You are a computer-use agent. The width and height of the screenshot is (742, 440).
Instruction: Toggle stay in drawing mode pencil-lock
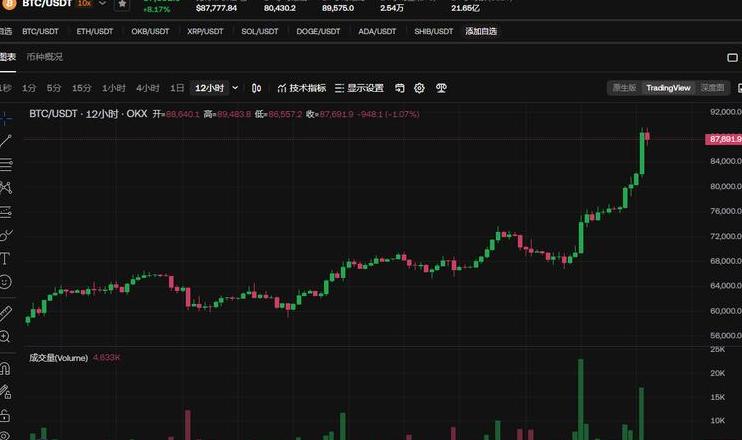[5, 392]
